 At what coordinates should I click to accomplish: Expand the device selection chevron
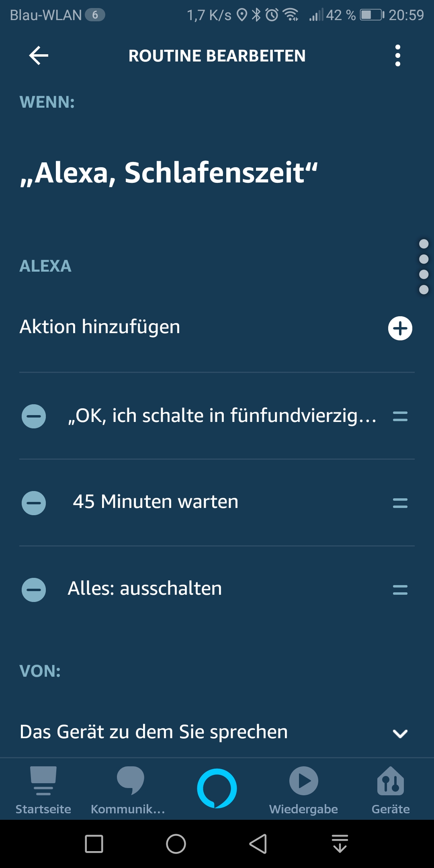(x=400, y=733)
